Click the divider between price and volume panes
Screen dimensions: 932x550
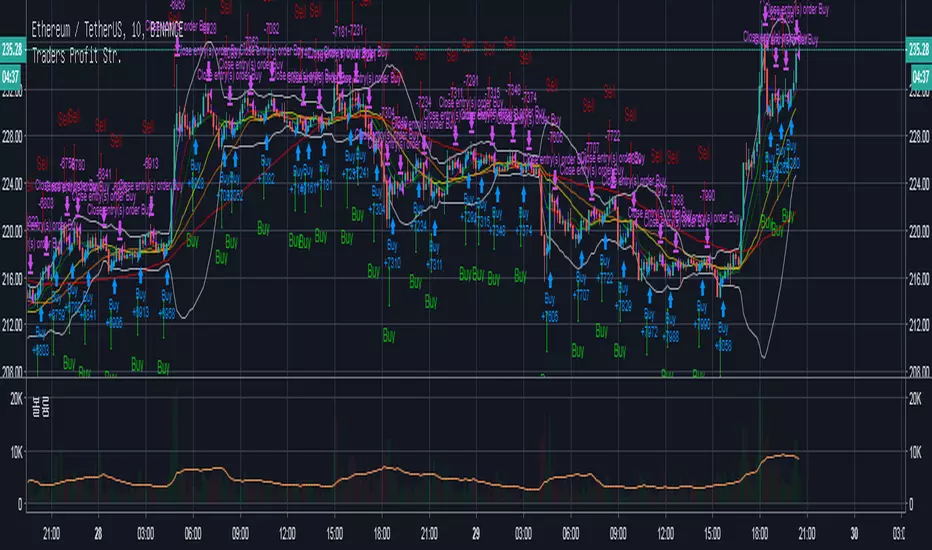click(466, 378)
